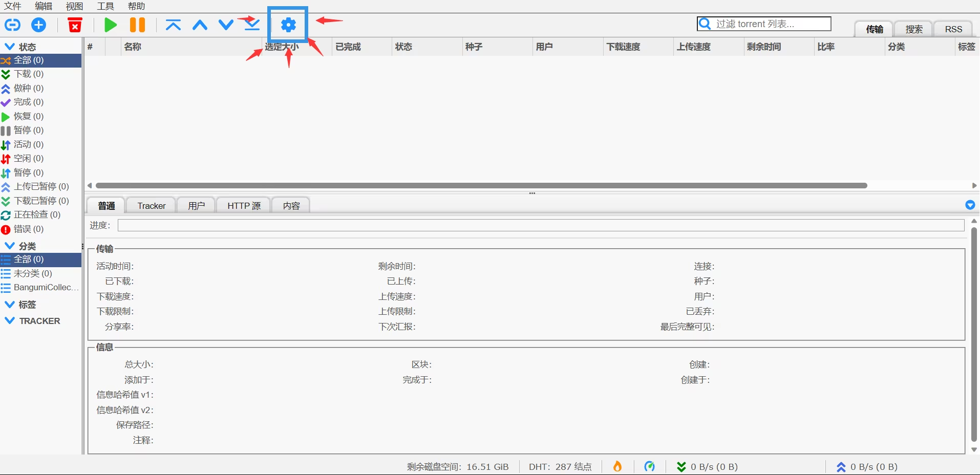
Task: Open options with the gear icon
Action: pos(288,25)
